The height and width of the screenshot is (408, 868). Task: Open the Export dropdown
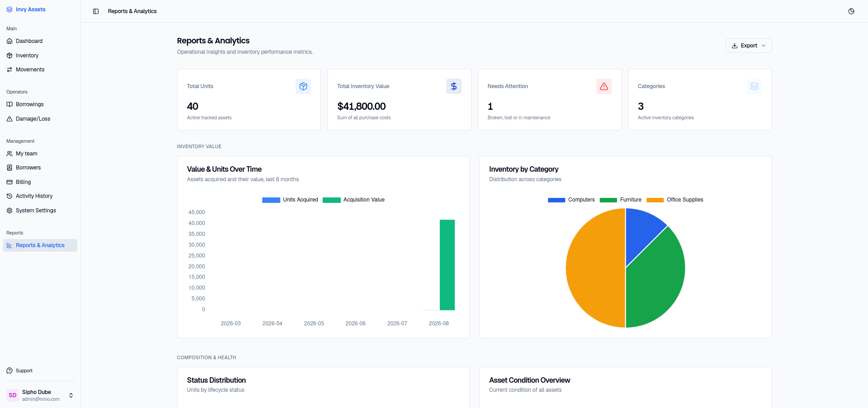(x=749, y=46)
